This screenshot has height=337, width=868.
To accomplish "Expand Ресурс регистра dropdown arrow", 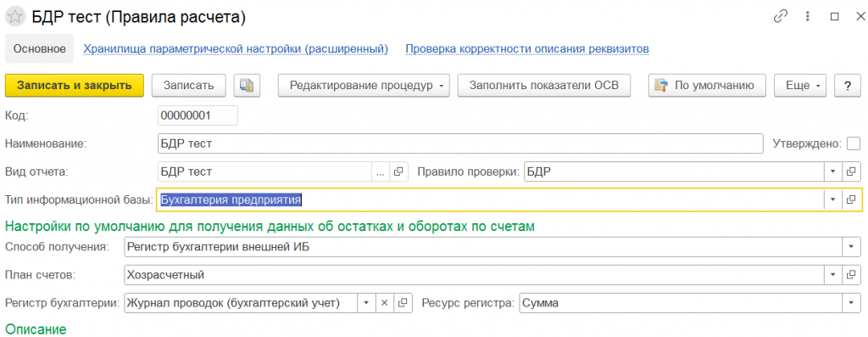I will pos(851,303).
